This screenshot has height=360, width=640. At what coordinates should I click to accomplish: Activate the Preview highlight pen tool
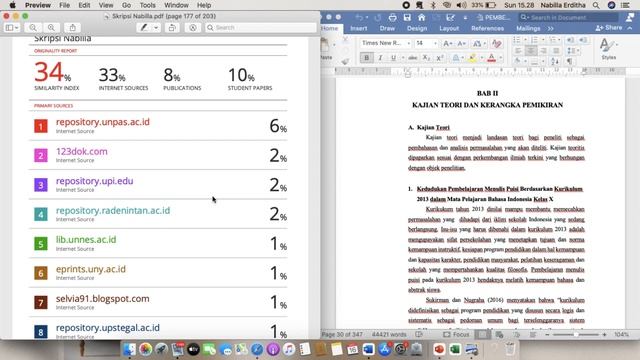pyautogui.click(x=144, y=27)
